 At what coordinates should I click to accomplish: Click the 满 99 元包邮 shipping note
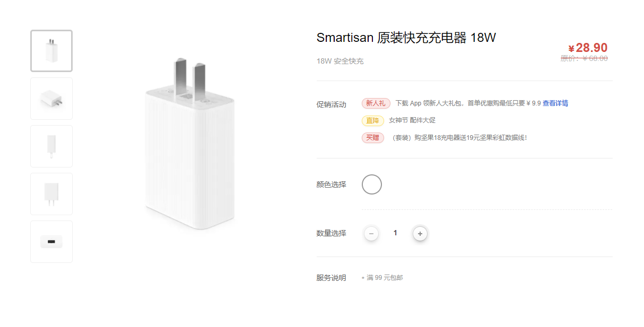coord(384,278)
